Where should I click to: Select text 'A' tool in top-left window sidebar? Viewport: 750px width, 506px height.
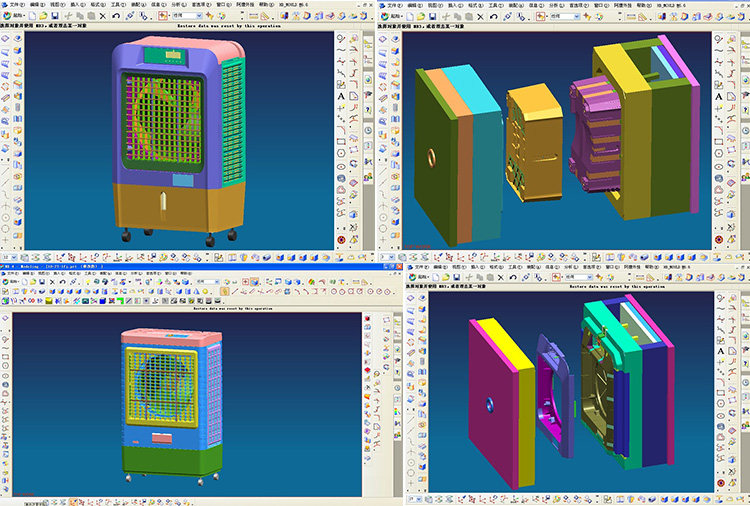341,96
